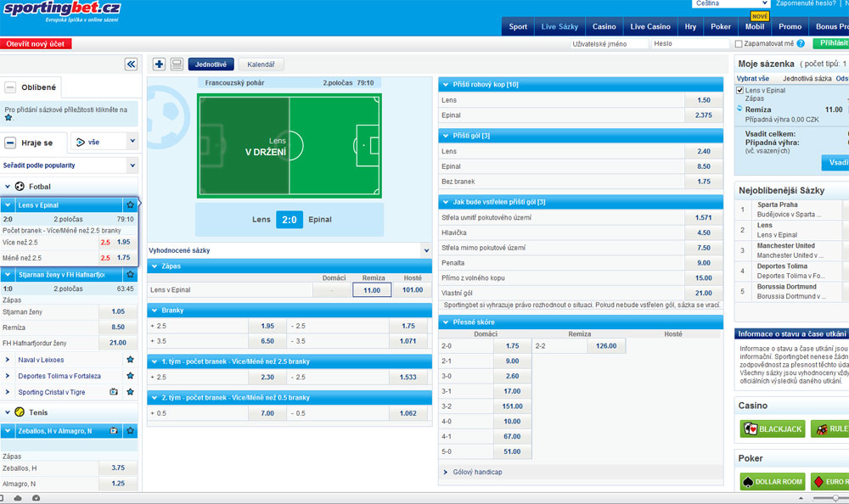The image size is (849, 504).
Task: Open Borussia Dortmund in Nejoblíbenější Sázky
Action: (x=786, y=287)
